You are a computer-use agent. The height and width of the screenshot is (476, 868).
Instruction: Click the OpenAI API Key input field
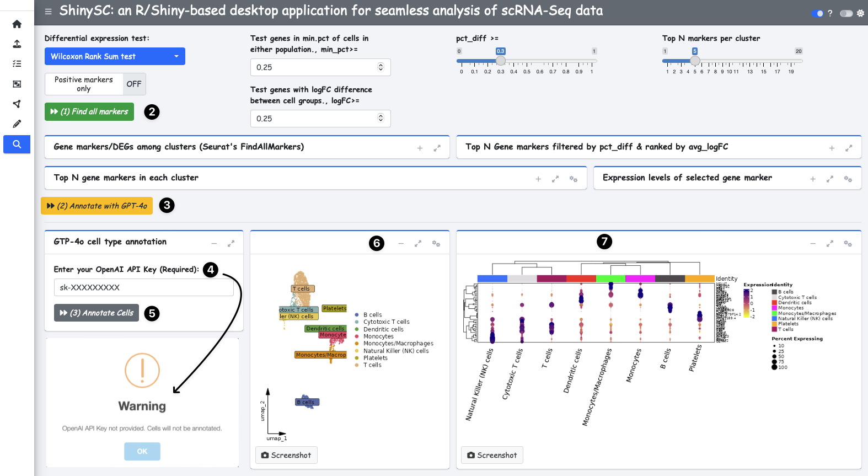click(x=143, y=287)
